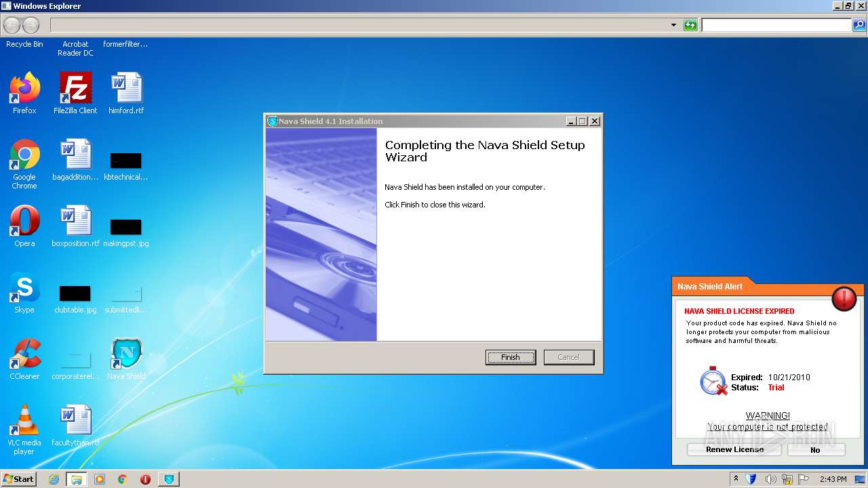Screen dimensions: 868x488
Task: Select the corporaterel file icon
Action: 75,365
